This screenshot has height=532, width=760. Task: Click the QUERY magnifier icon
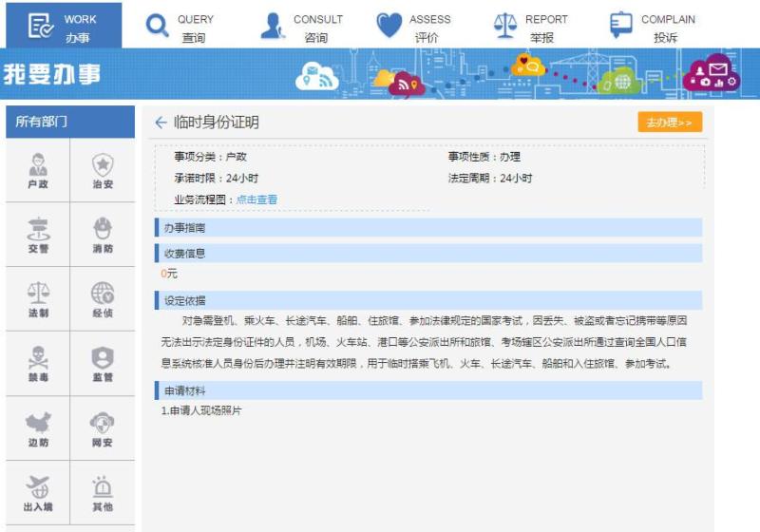click(157, 26)
